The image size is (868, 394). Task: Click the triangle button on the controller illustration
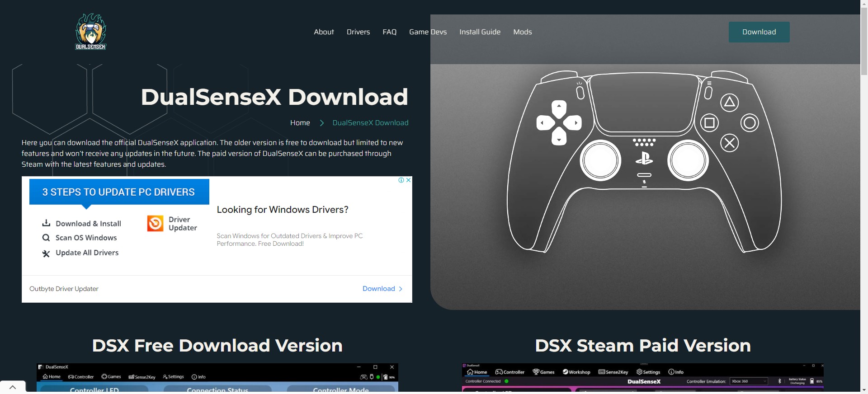[729, 103]
